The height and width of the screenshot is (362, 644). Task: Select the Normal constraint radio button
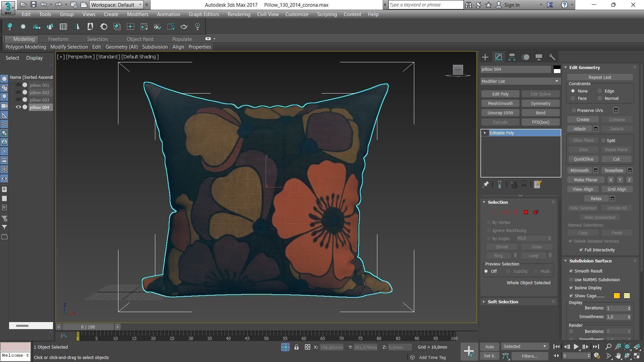coord(600,98)
